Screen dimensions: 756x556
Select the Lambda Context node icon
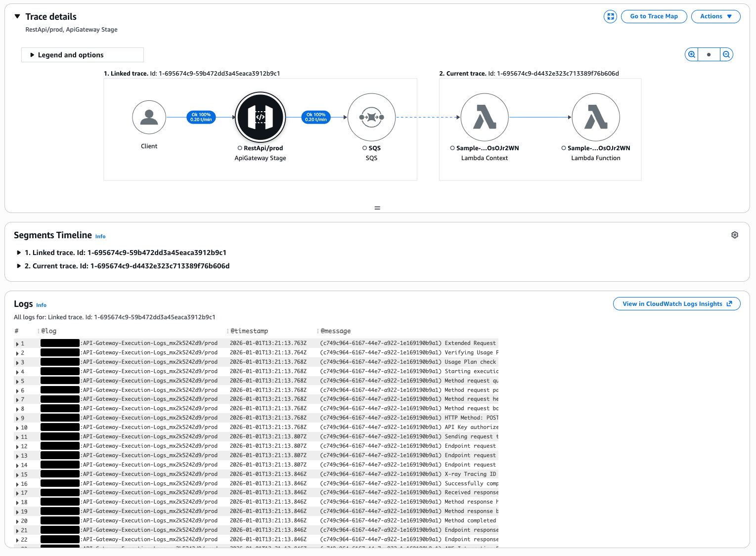tap(485, 117)
